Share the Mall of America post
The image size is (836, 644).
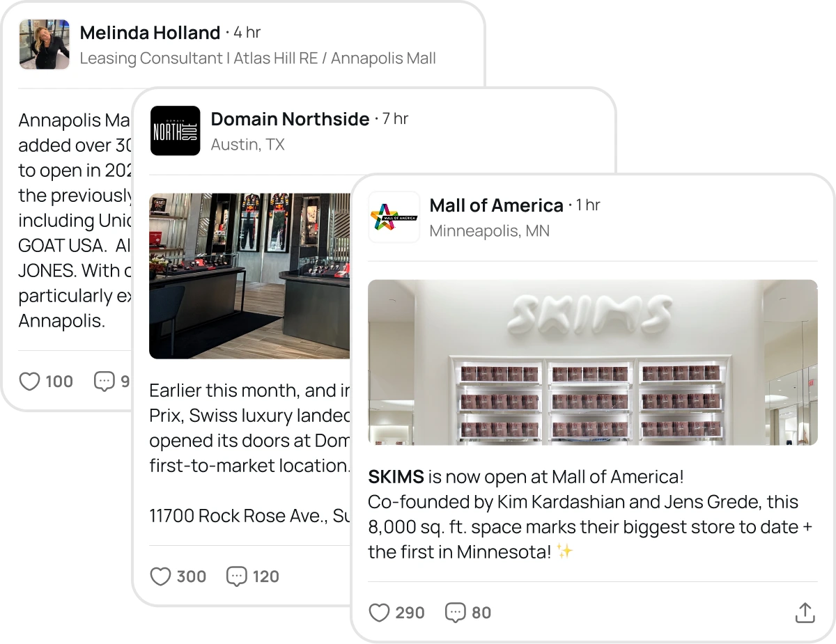(x=805, y=613)
